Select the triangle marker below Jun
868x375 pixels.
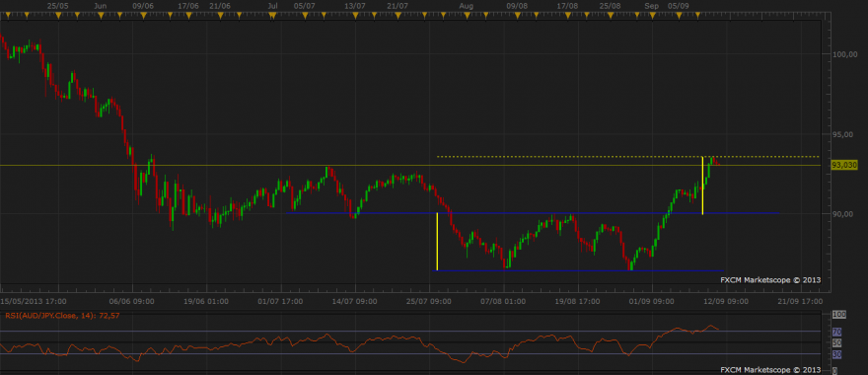pyautogui.click(x=101, y=16)
